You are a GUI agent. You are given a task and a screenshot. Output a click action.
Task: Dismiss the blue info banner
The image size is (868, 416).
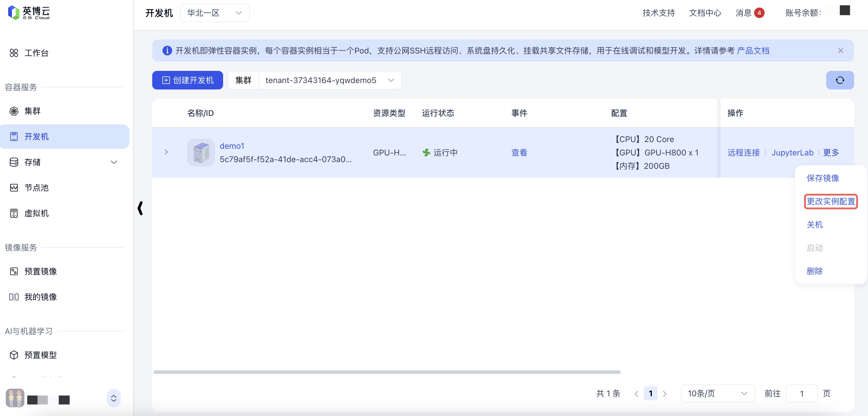point(840,51)
